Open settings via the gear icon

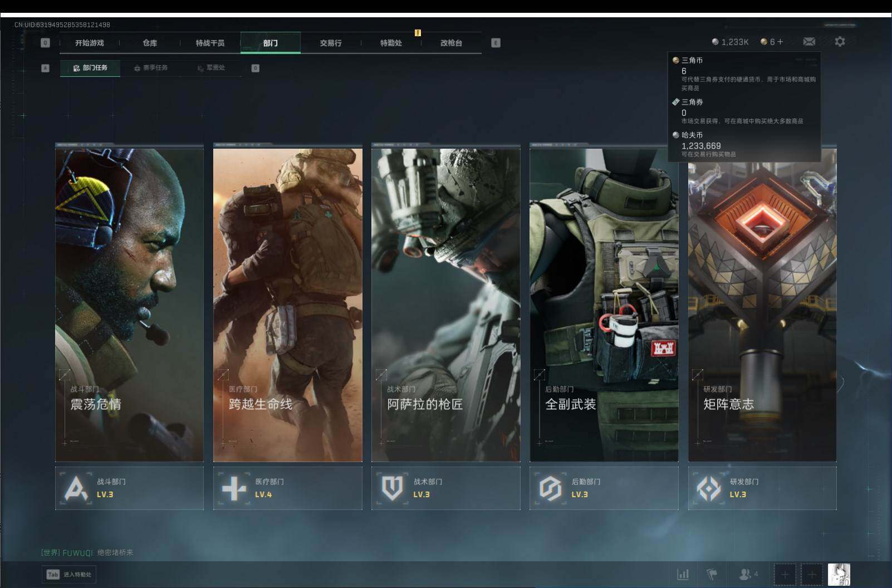coord(840,42)
